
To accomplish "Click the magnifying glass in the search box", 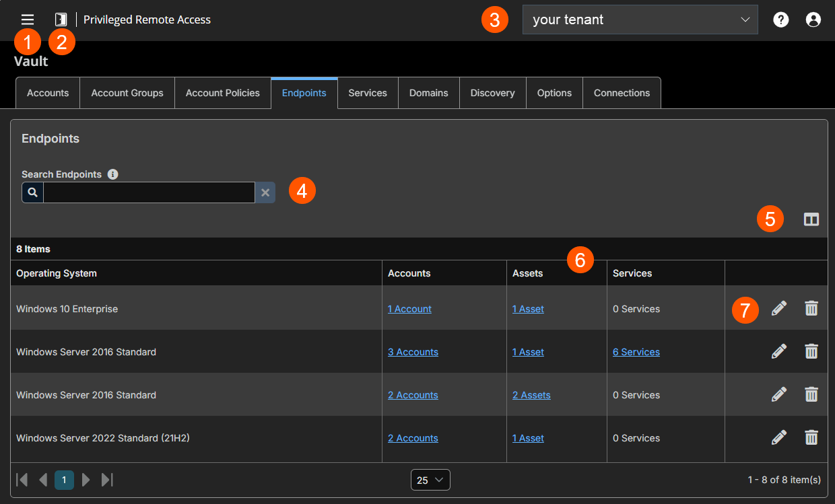I will [32, 192].
